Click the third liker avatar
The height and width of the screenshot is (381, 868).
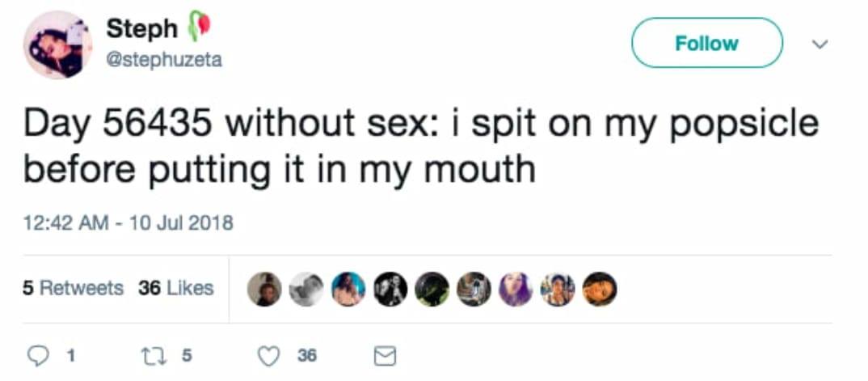[348, 289]
